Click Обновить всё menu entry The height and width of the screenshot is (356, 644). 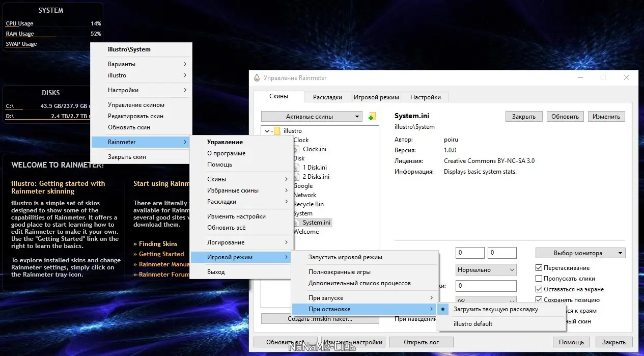(x=241, y=228)
